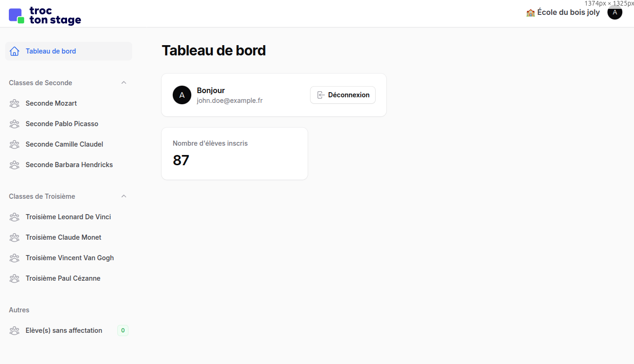Go to Seconde Barbara Hendricks
The width and height of the screenshot is (634, 364).
(68, 165)
